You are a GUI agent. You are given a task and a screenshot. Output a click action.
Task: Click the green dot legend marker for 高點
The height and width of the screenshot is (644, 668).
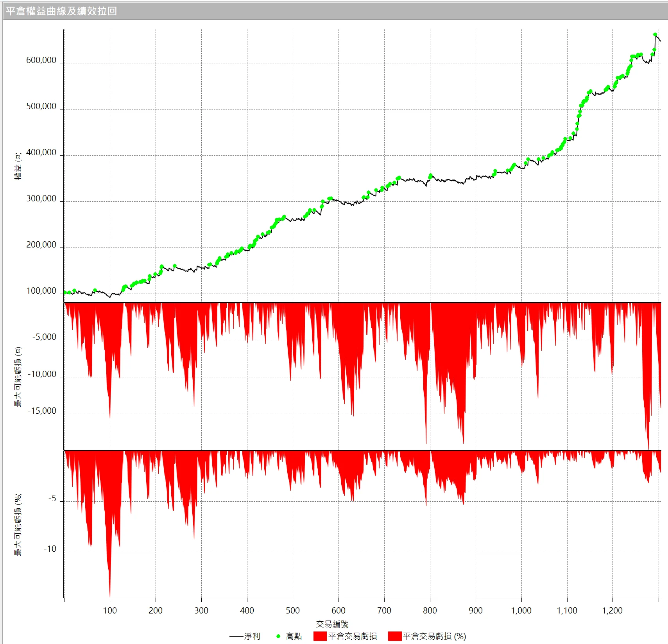278,636
